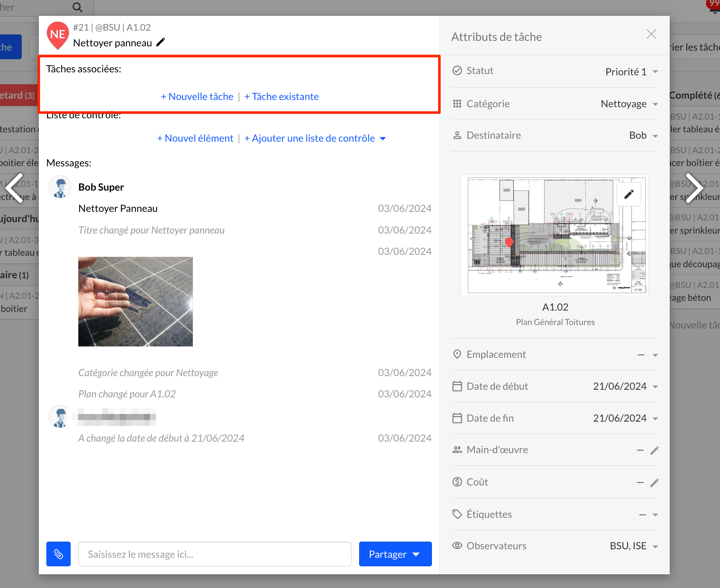The image size is (720, 588).
Task: Click Bob Super author name
Action: pyautogui.click(x=101, y=187)
